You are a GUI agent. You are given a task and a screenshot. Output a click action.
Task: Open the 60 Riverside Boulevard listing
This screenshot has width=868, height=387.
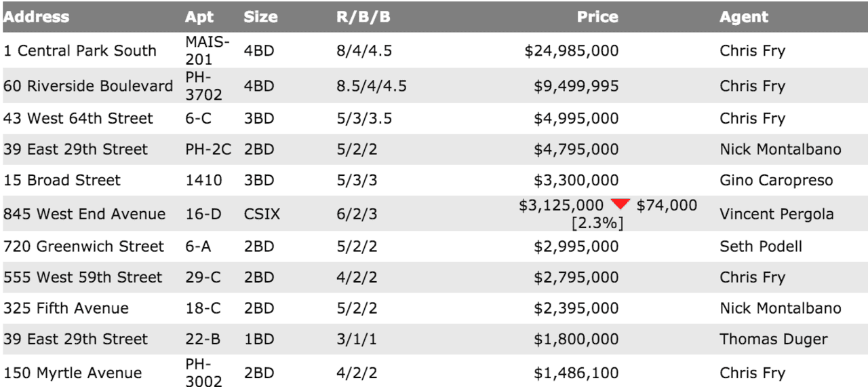88,86
